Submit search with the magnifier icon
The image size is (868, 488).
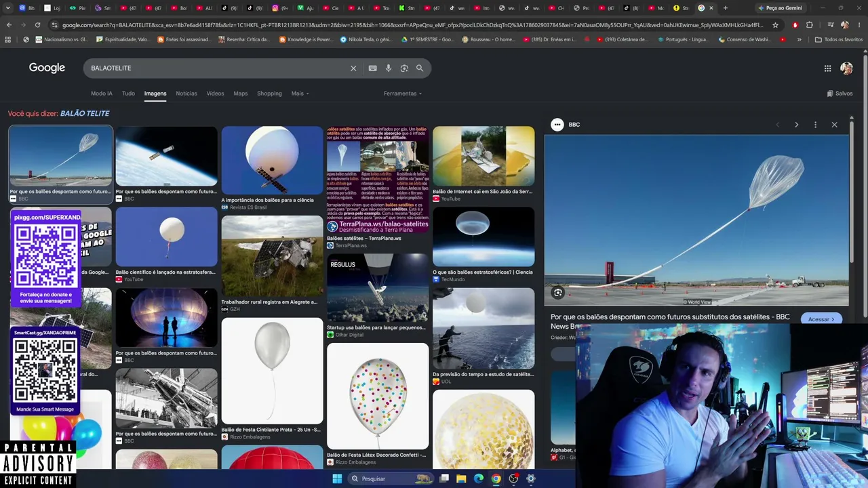click(x=420, y=68)
